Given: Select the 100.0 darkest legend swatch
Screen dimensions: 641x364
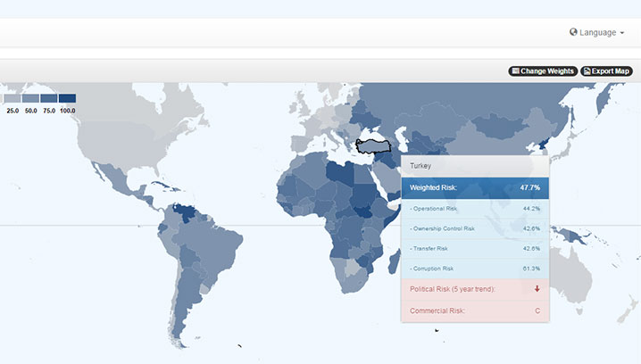Looking at the screenshot, I should [x=67, y=98].
